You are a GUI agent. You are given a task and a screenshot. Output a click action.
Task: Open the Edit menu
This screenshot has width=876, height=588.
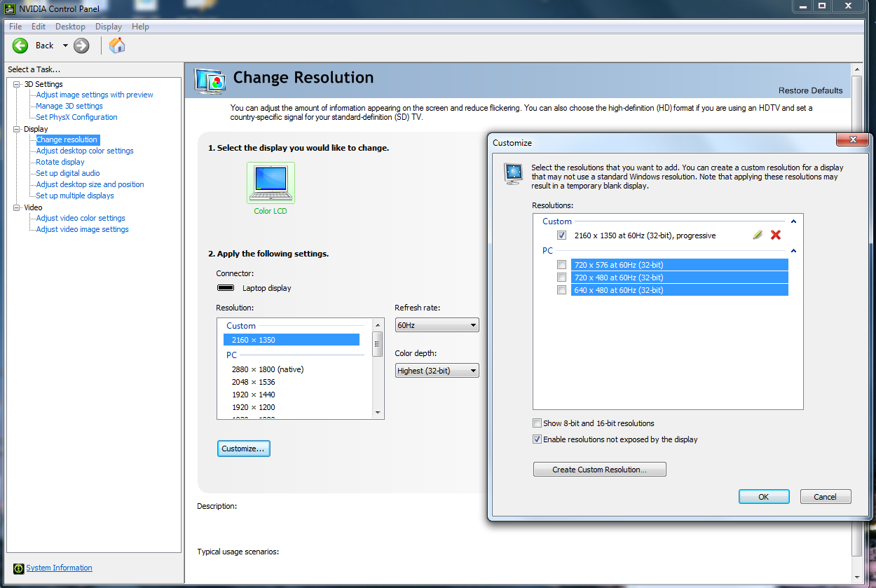[x=39, y=27]
